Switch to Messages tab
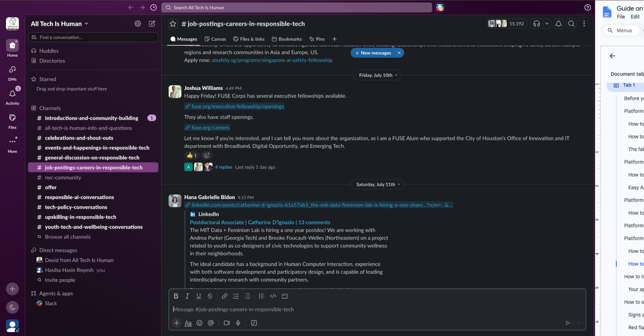644x336 pixels. [x=184, y=39]
